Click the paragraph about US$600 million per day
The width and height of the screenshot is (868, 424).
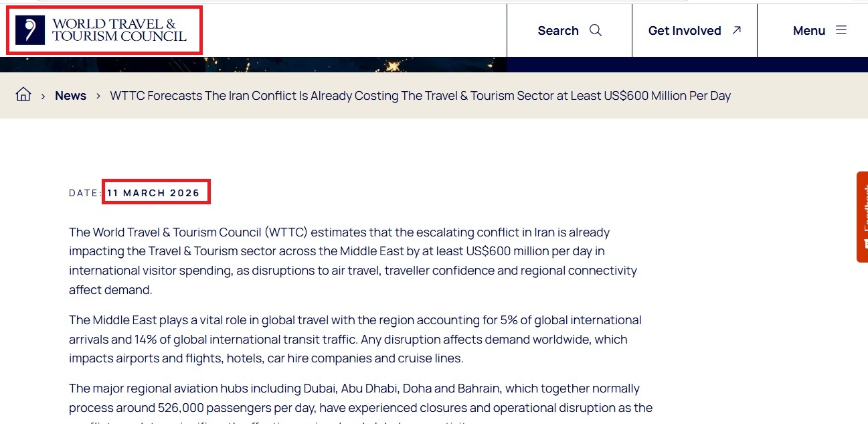point(353,261)
